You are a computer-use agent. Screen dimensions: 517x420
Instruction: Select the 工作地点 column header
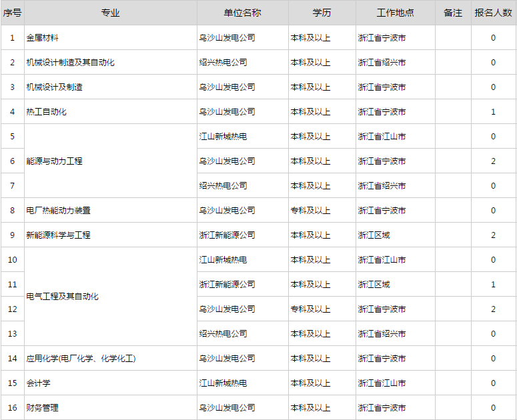(395, 13)
